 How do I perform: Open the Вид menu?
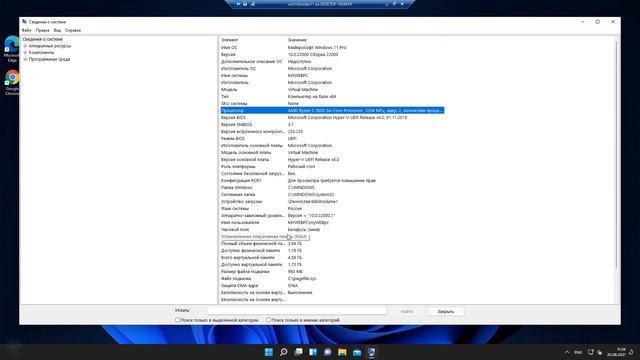tap(57, 30)
